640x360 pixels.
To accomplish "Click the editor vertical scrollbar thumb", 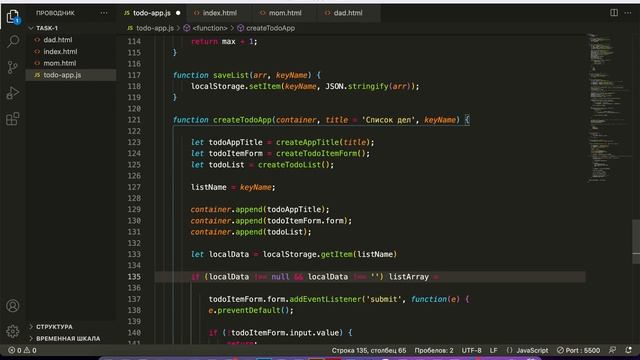I will point(636,242).
